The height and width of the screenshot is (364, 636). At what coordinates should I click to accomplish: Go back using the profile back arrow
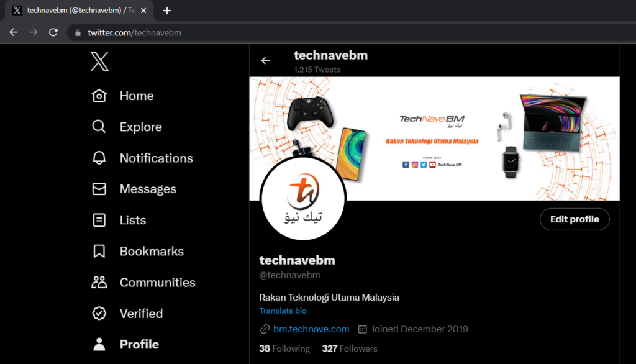tap(266, 60)
